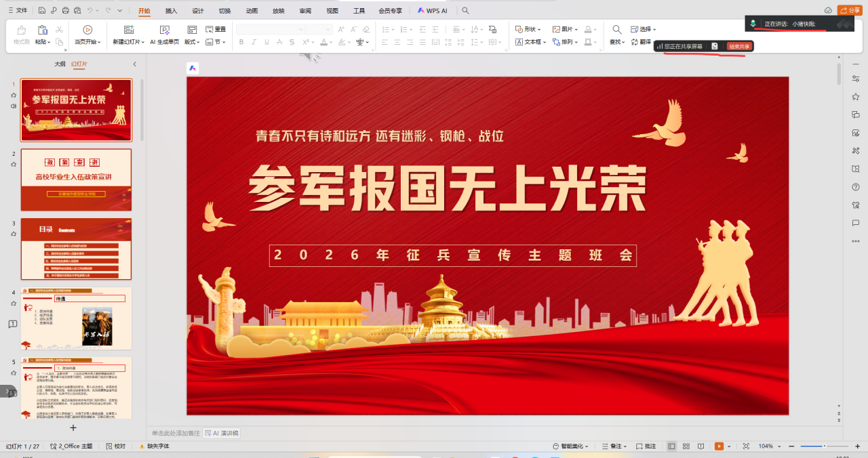Screen dimensions: 868x458
Task: Open the 大纲 outline panel tab
Action: click(60, 64)
